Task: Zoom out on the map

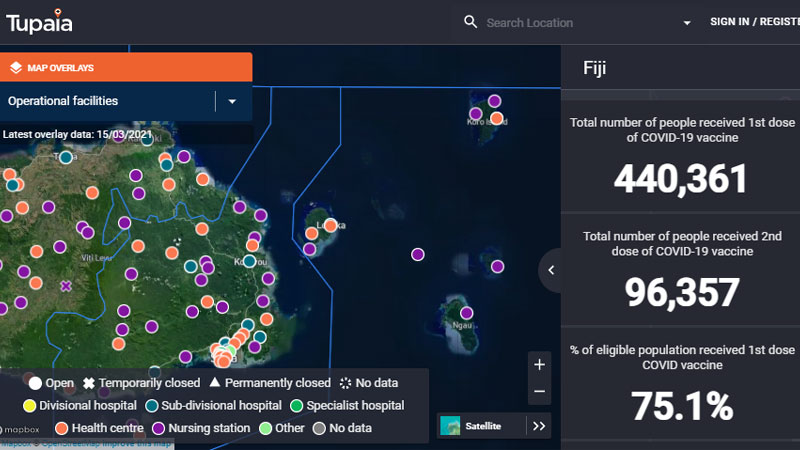Action: (x=539, y=391)
